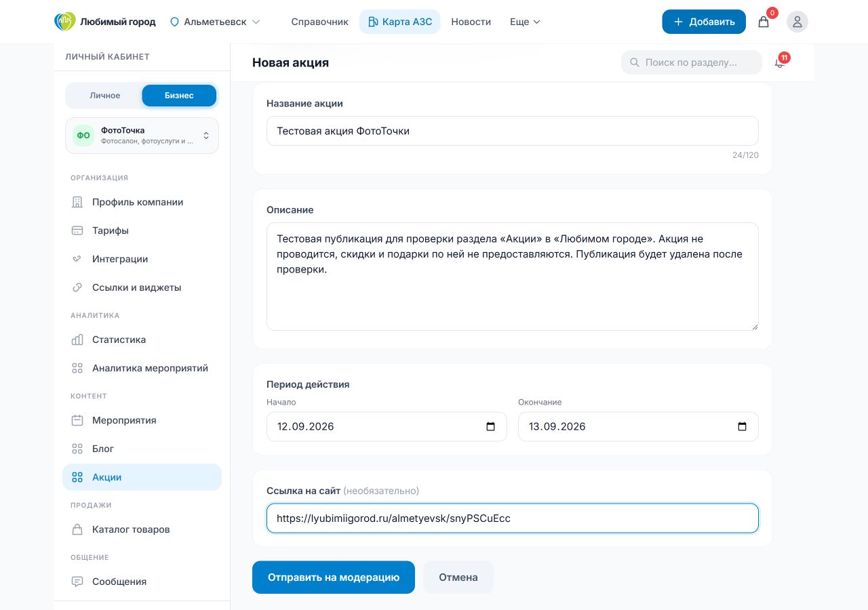Click the 24/120 character counter
The width and height of the screenshot is (868, 610).
tap(745, 155)
